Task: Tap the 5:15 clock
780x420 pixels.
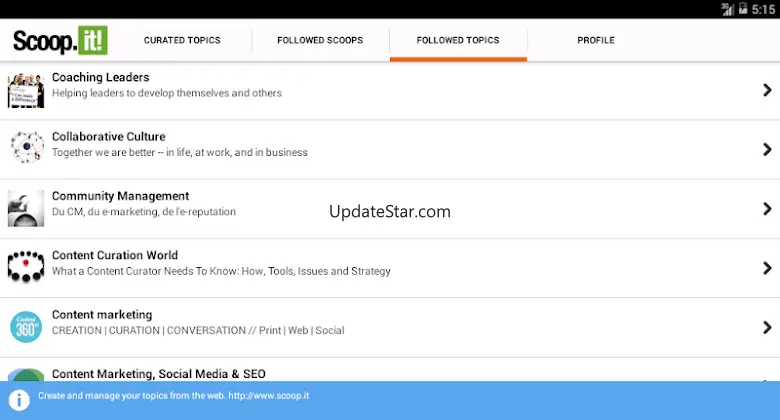Action: [763, 9]
